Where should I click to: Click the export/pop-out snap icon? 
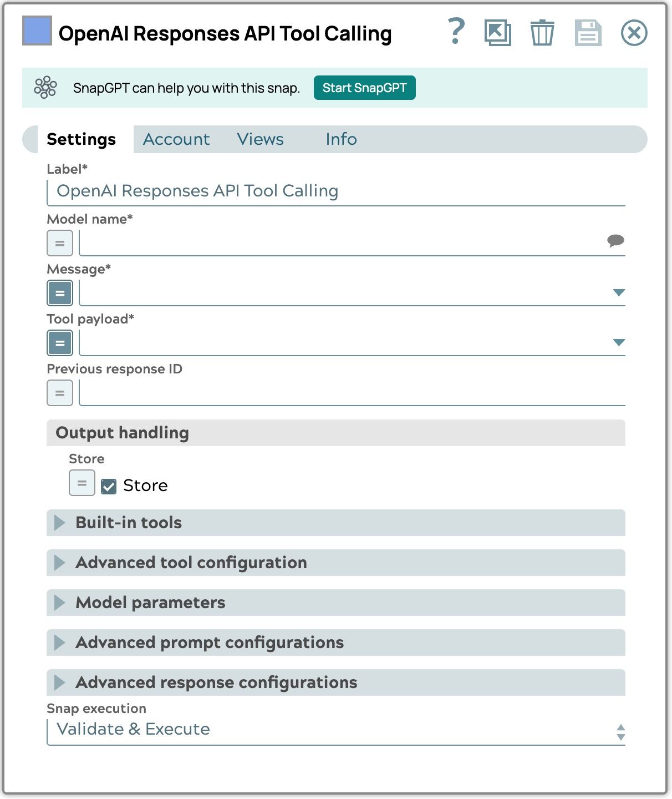pos(497,33)
